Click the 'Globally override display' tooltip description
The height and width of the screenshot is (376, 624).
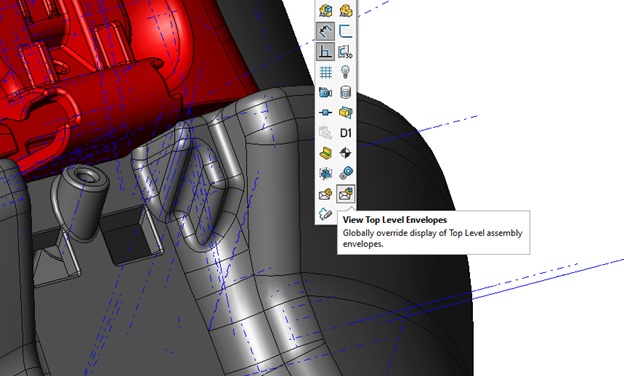pos(433,238)
